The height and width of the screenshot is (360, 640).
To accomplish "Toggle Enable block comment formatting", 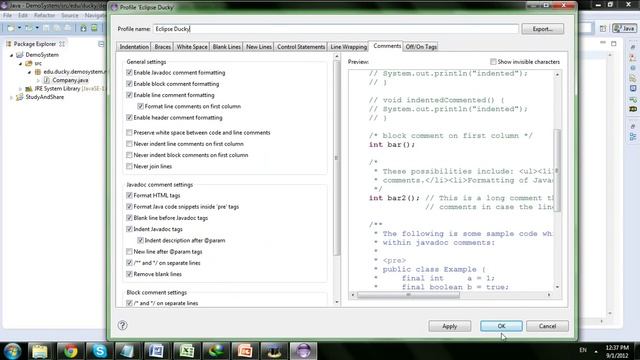I will [129, 84].
